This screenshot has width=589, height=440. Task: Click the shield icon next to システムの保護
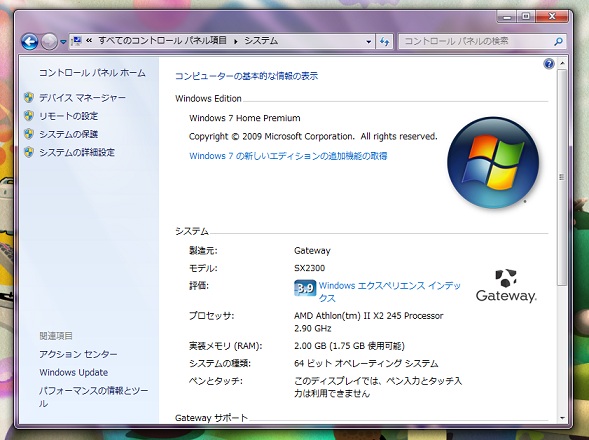pos(29,134)
